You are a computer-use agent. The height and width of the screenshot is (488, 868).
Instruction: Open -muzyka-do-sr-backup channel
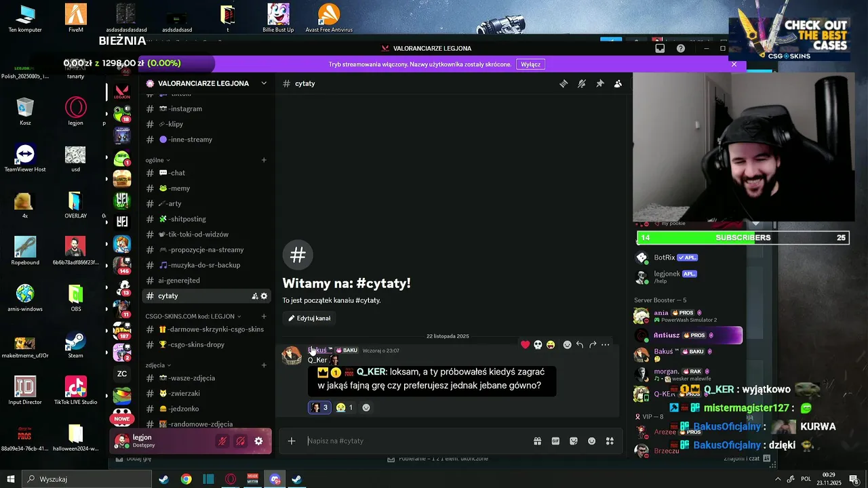tap(207, 265)
